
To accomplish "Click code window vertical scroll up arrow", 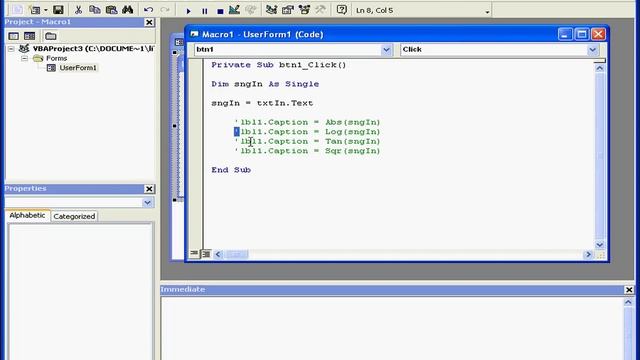I will (x=600, y=68).
